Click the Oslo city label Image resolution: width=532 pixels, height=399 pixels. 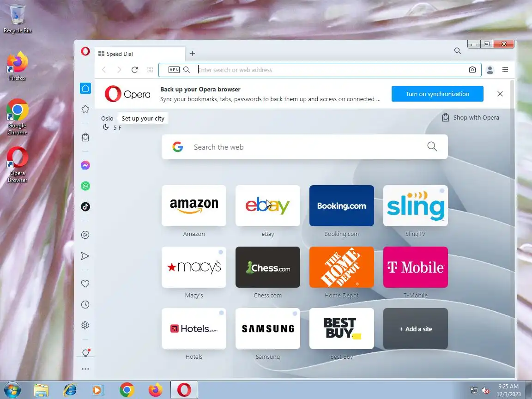coord(107,118)
